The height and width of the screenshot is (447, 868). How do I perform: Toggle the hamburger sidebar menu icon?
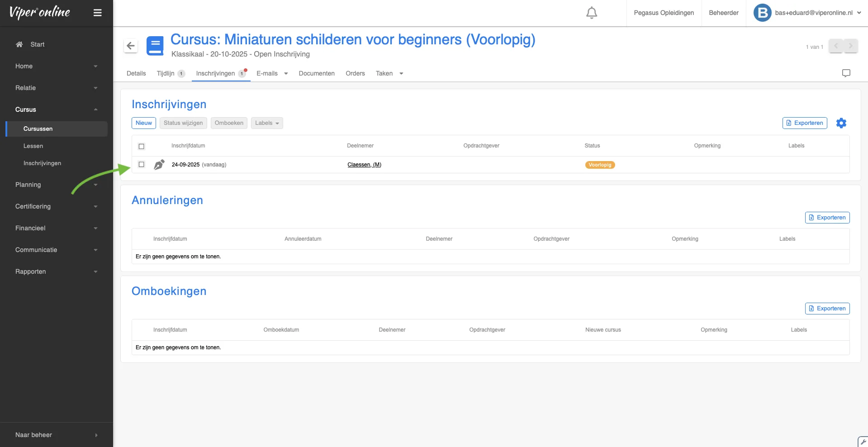tap(97, 13)
